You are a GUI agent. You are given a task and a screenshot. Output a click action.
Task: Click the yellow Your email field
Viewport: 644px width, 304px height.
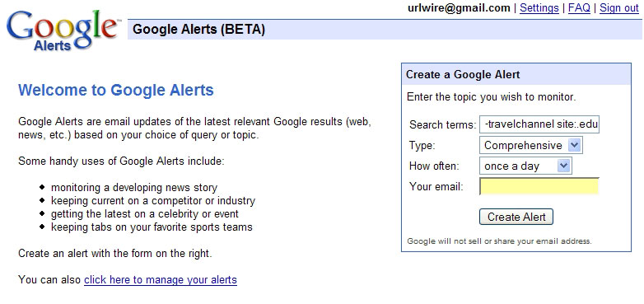[539, 186]
